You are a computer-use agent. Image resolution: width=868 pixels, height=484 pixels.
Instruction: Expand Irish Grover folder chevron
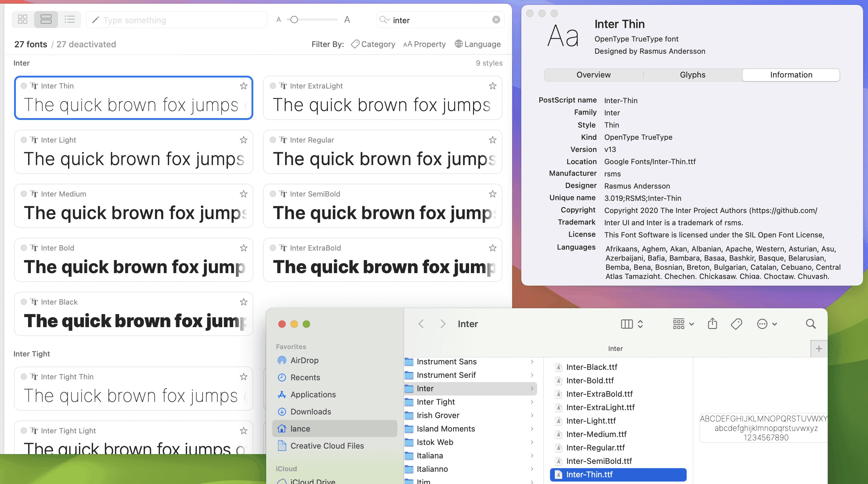[x=532, y=415]
